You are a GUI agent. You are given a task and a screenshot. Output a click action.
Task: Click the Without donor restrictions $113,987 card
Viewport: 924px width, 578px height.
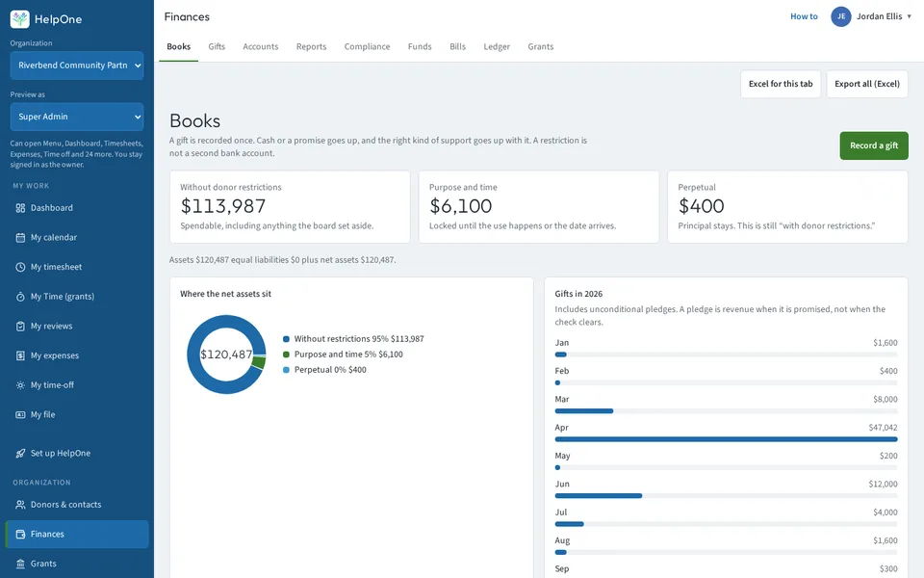tap(290, 207)
